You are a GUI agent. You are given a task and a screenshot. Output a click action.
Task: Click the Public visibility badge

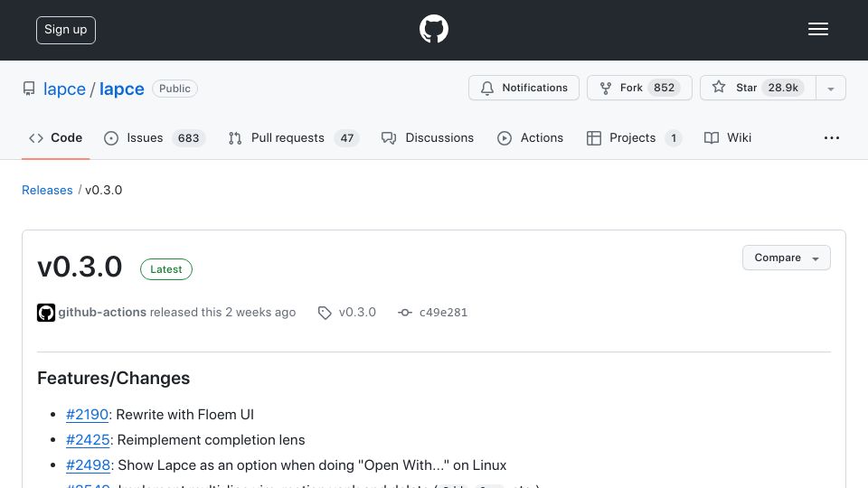(175, 89)
